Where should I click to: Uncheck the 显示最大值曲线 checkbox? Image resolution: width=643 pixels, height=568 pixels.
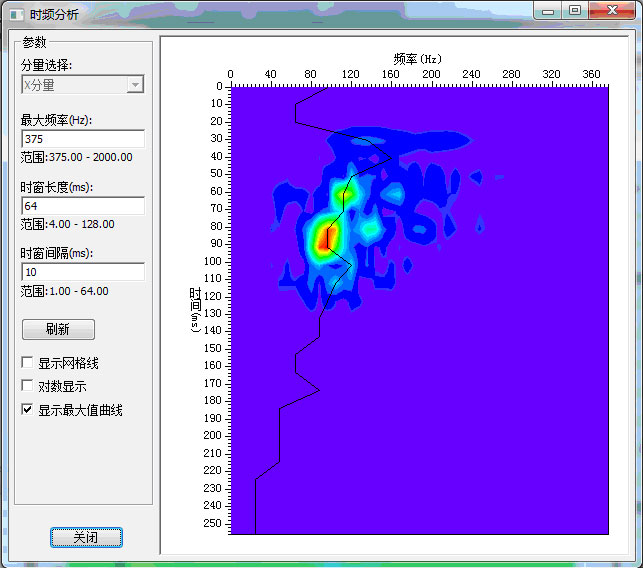point(28,410)
